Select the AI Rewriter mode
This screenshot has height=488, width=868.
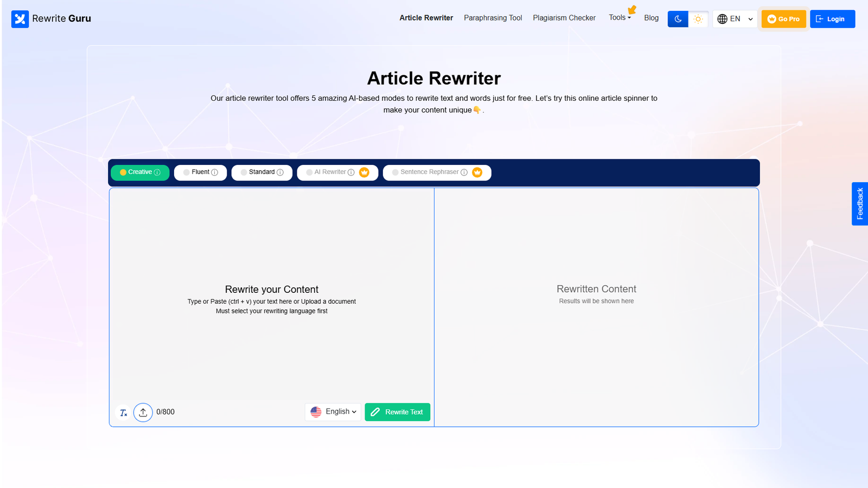[337, 172]
